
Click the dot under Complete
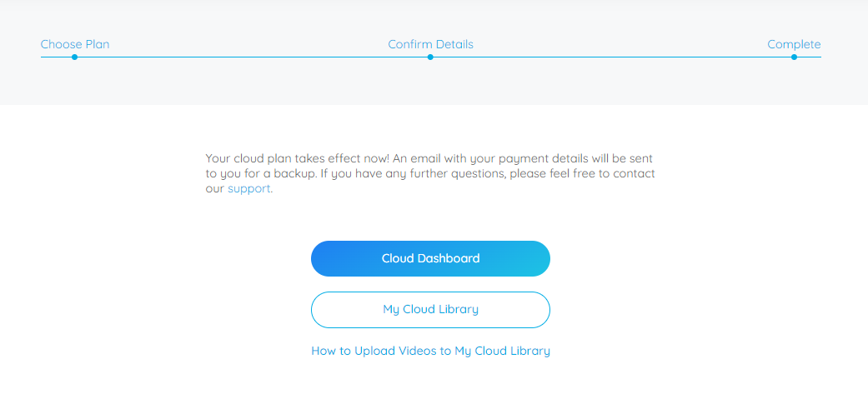click(x=794, y=57)
